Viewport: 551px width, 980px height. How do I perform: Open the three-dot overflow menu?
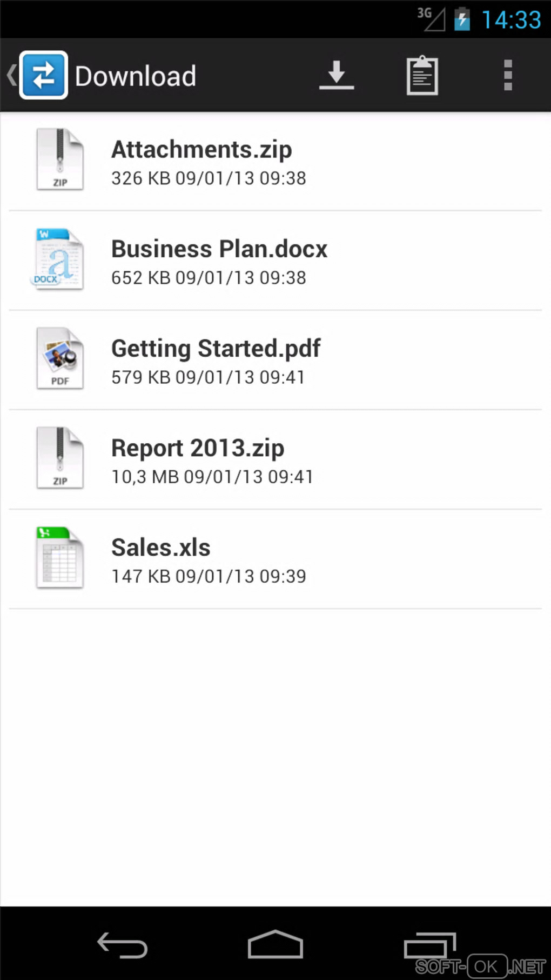point(507,75)
